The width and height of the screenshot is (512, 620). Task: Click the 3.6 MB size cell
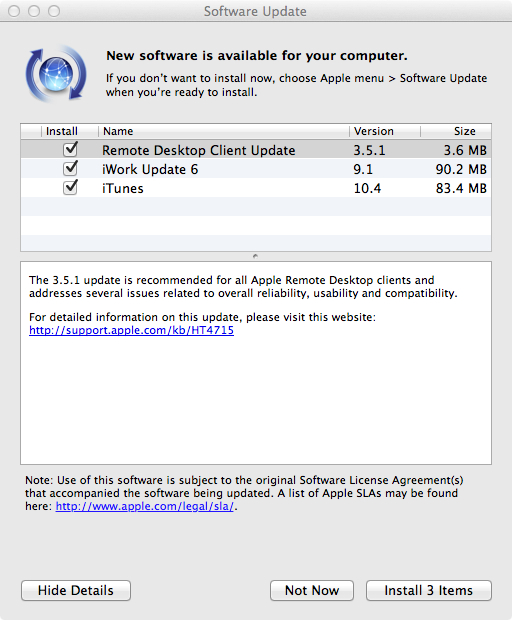(465, 150)
